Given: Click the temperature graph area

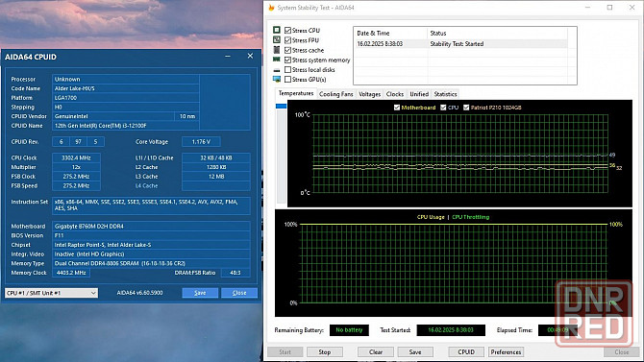Looking at the screenshot, I should [460, 153].
